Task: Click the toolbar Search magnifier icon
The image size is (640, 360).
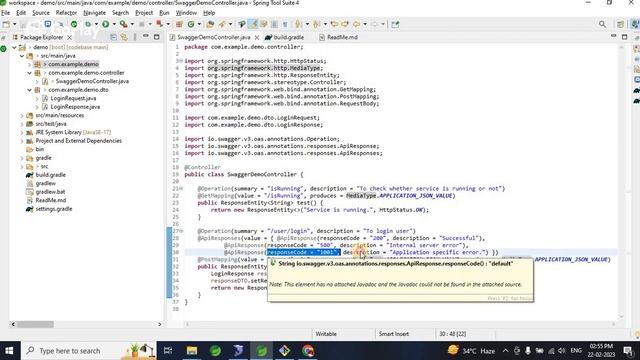Action: click(602, 24)
